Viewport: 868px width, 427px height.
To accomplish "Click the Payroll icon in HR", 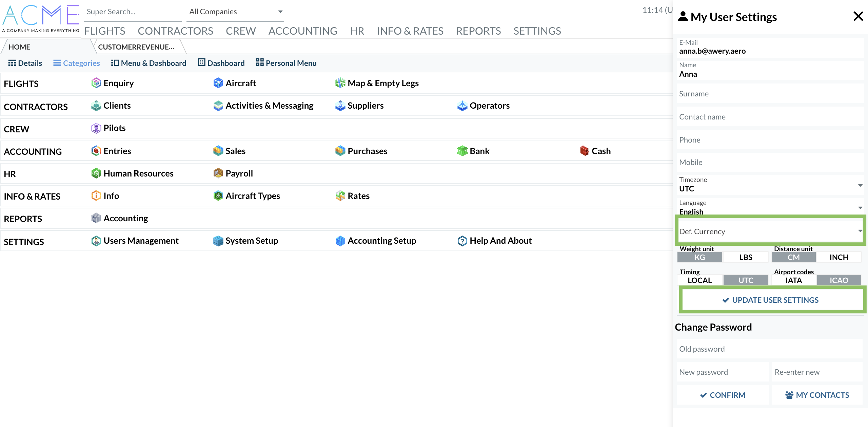I will pos(218,173).
